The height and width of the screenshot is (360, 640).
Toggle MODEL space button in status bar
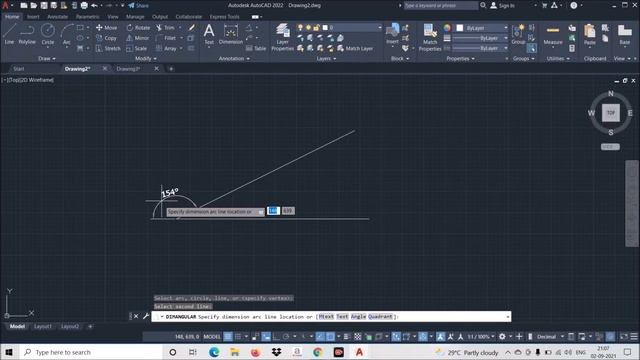pyautogui.click(x=212, y=337)
